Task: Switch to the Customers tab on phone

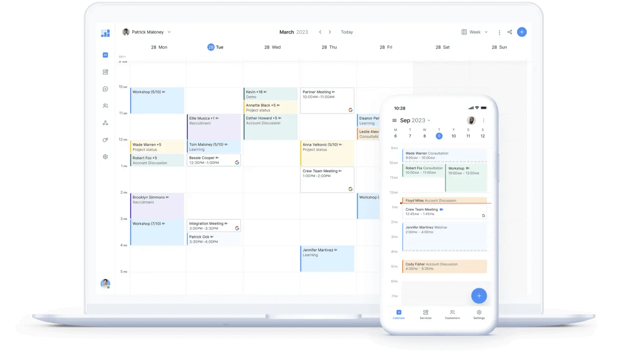Action: [452, 314]
